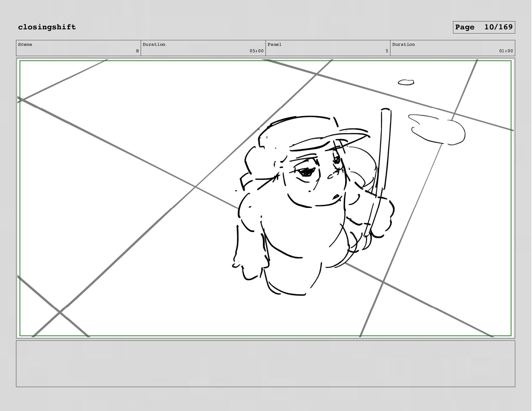This screenshot has height=411, width=532.
Task: Click the 'Panel' header label
Action: (275, 44)
